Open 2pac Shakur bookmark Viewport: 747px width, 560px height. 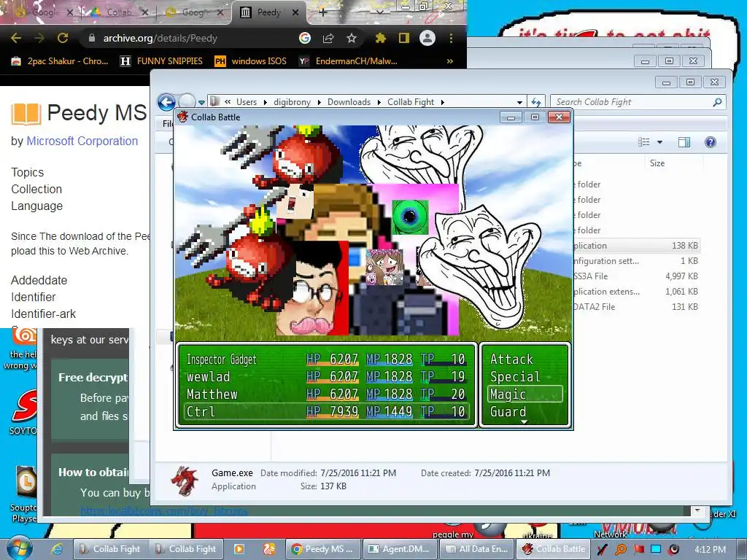tap(60, 61)
